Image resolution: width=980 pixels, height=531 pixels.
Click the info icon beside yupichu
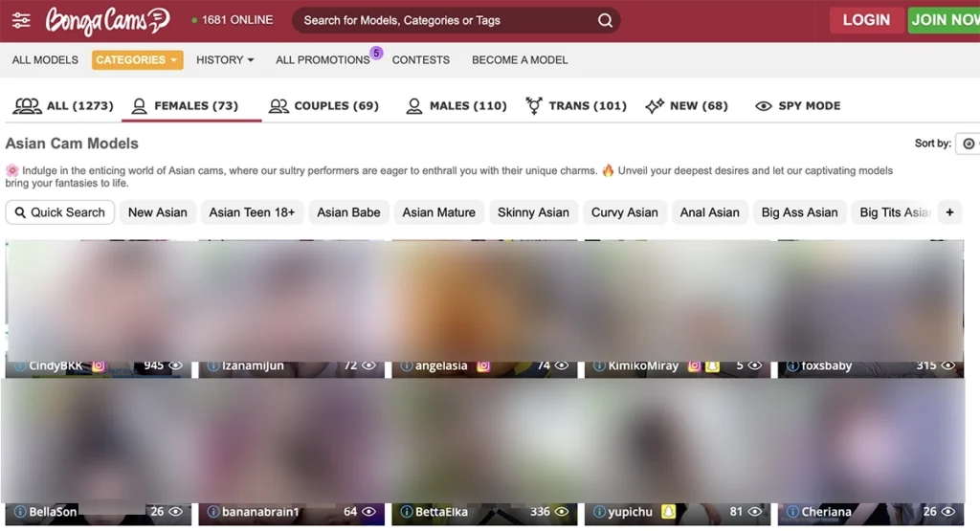coord(599,512)
